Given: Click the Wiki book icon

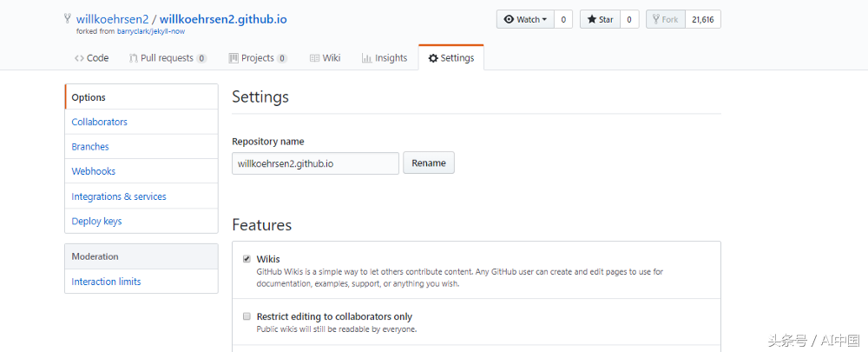Looking at the screenshot, I should [314, 58].
